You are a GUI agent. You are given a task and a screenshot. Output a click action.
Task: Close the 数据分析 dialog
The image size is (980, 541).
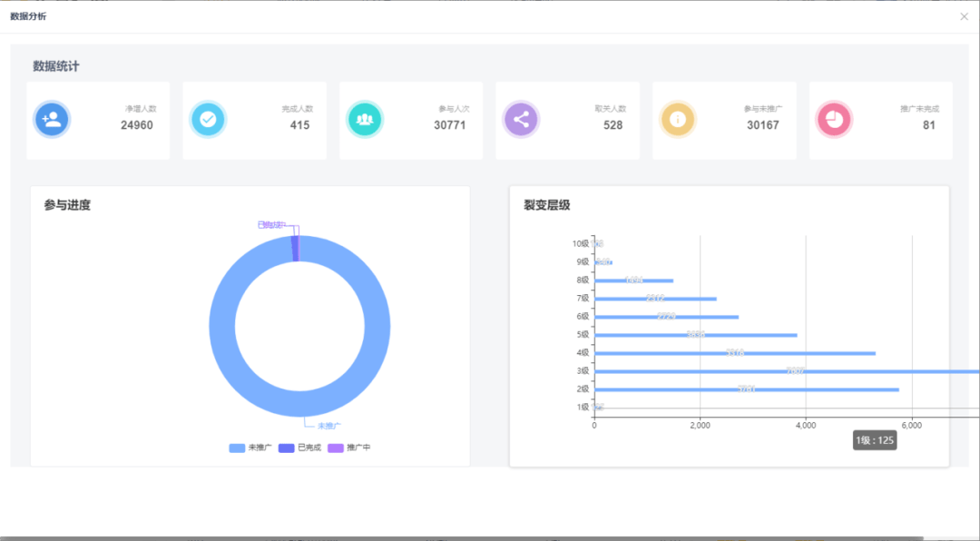click(x=964, y=16)
